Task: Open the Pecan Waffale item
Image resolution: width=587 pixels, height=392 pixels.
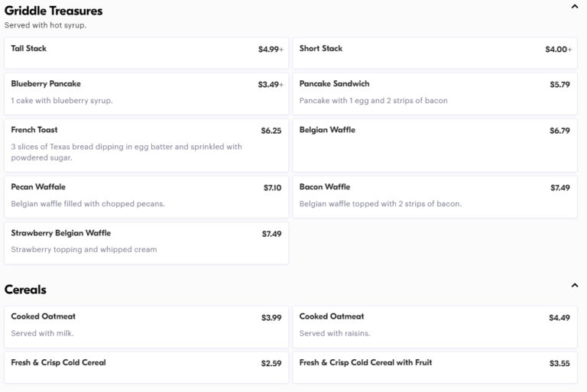Action: tap(147, 197)
